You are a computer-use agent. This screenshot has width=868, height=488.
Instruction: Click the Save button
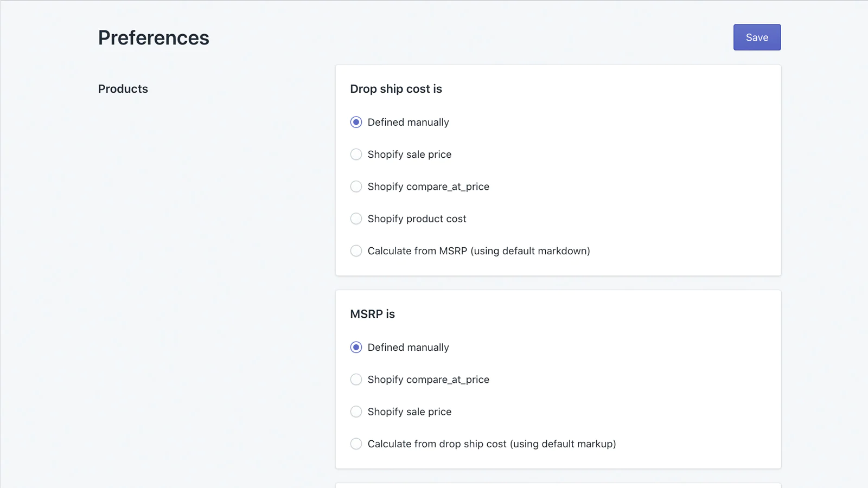coord(757,37)
